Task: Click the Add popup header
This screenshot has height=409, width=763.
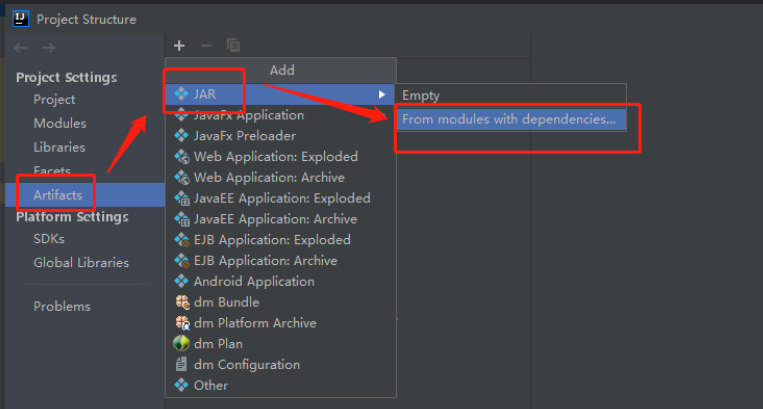Action: tap(281, 71)
